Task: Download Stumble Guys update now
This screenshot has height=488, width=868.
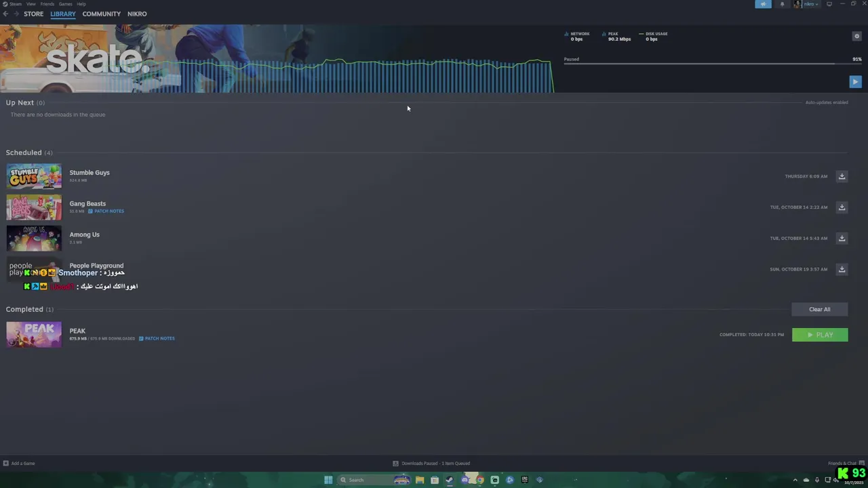Action: tap(842, 176)
